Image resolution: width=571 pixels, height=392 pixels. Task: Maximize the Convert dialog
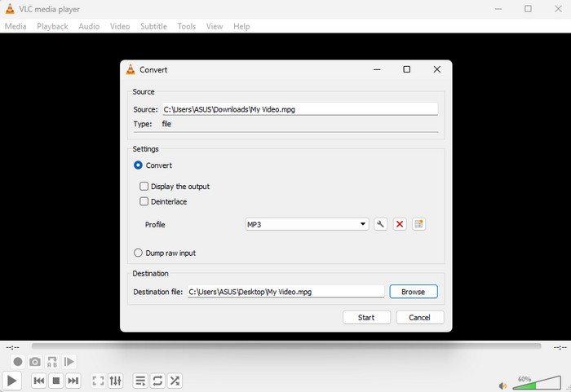coord(407,69)
